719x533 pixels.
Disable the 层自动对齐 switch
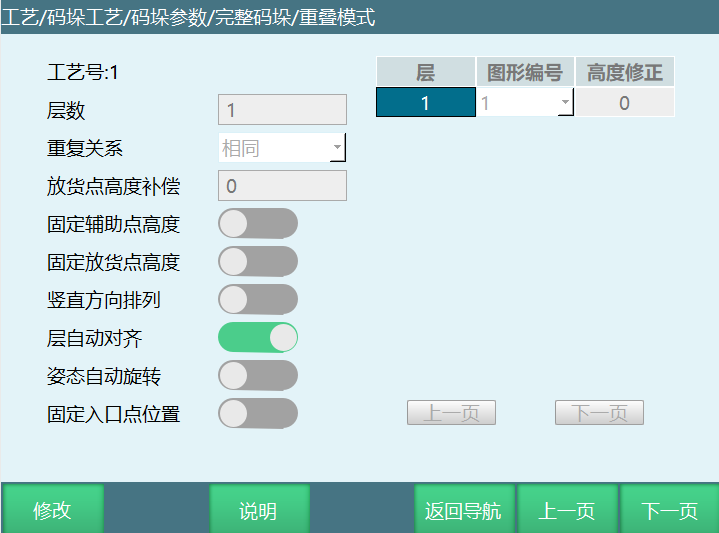[258, 338]
